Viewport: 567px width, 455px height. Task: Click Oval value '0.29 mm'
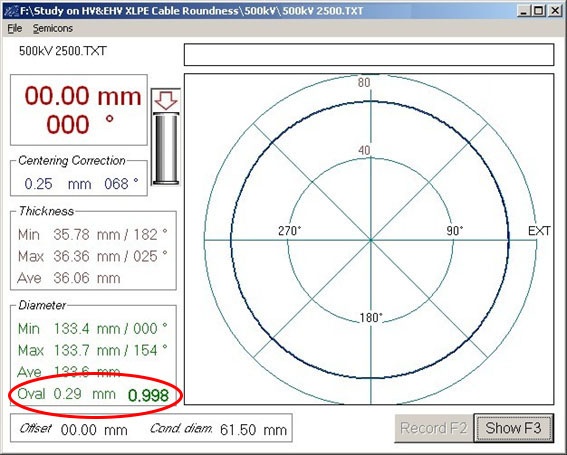(x=85, y=394)
